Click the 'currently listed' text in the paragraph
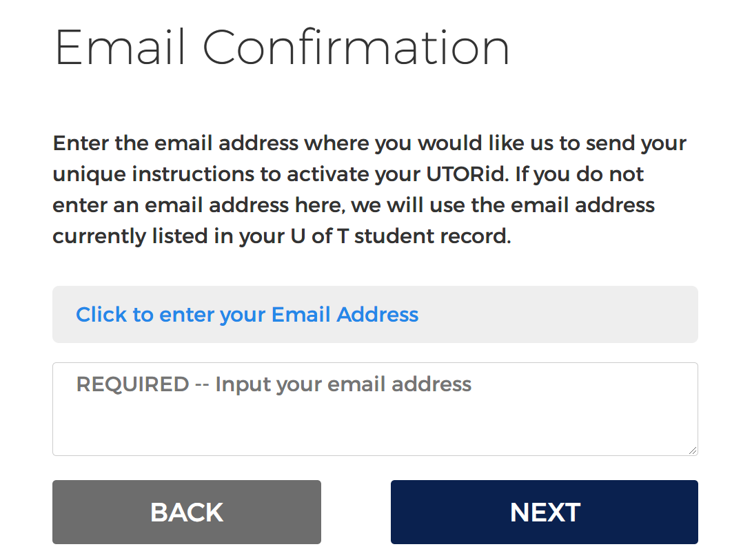Viewport: 732px width, 560px height. tap(132, 236)
